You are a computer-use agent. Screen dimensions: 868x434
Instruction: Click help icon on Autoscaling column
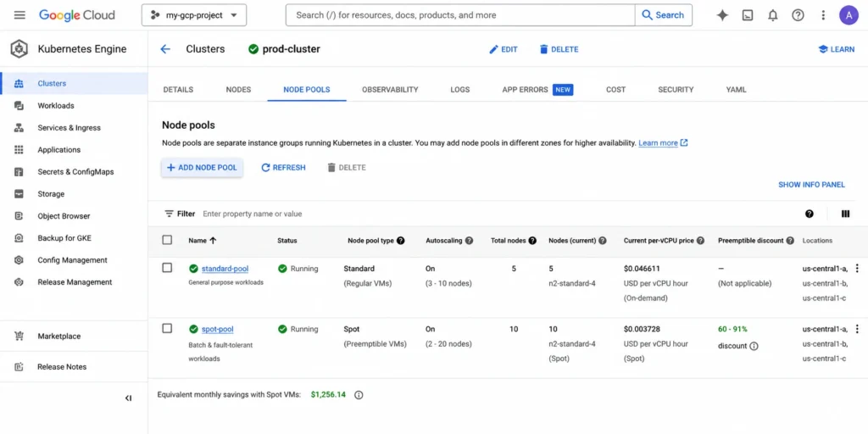pyautogui.click(x=469, y=241)
